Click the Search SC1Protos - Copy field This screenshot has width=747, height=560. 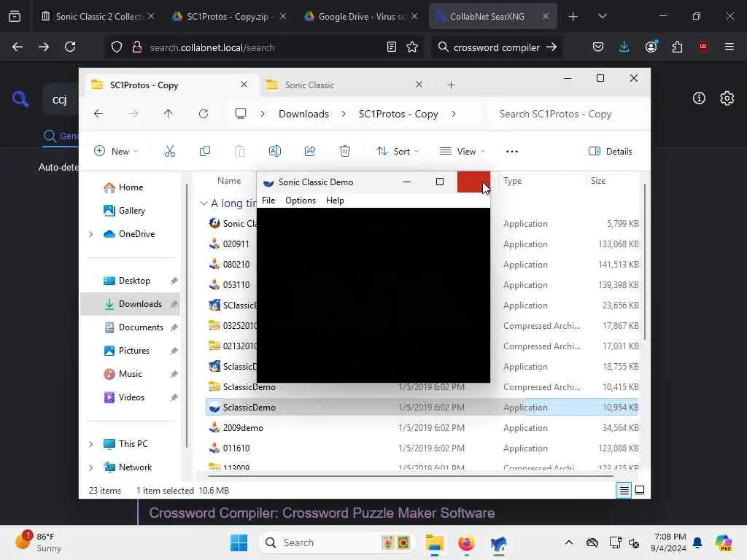(567, 114)
